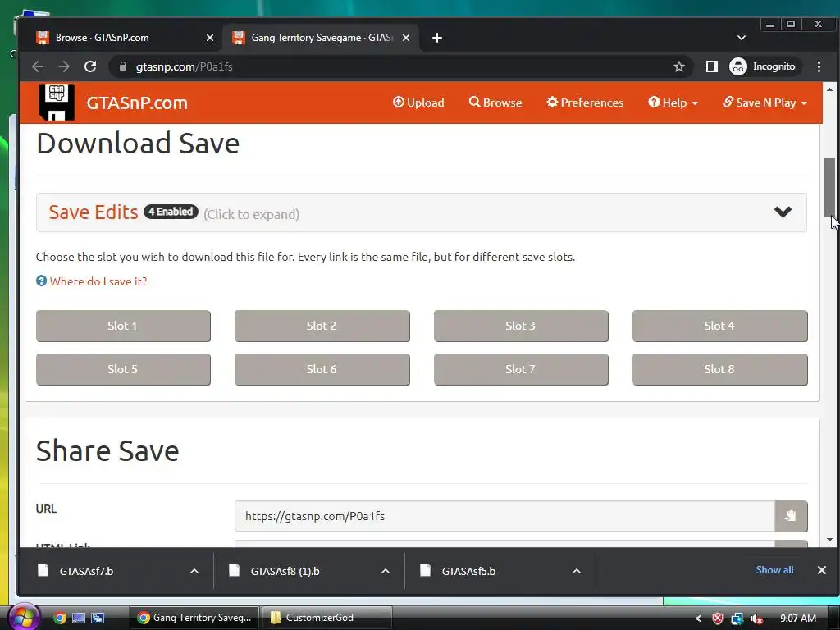840x630 pixels.
Task: Download the save for Slot 6
Action: pyautogui.click(x=322, y=369)
